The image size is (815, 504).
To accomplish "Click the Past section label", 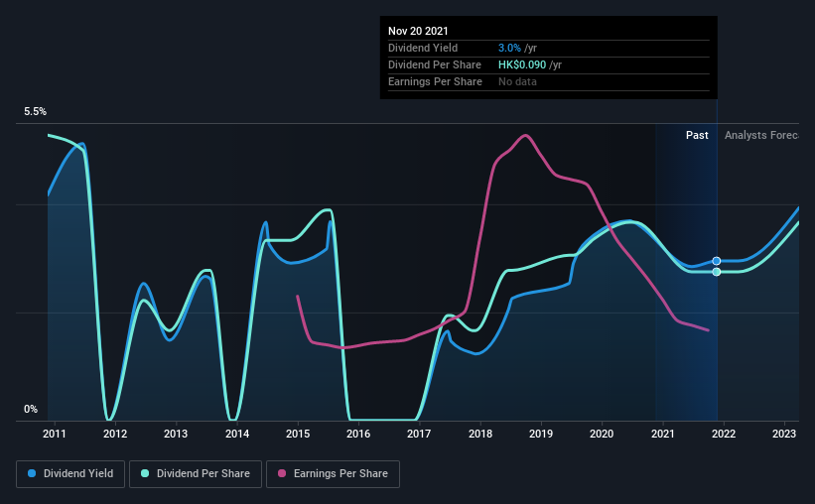I will tap(697, 135).
